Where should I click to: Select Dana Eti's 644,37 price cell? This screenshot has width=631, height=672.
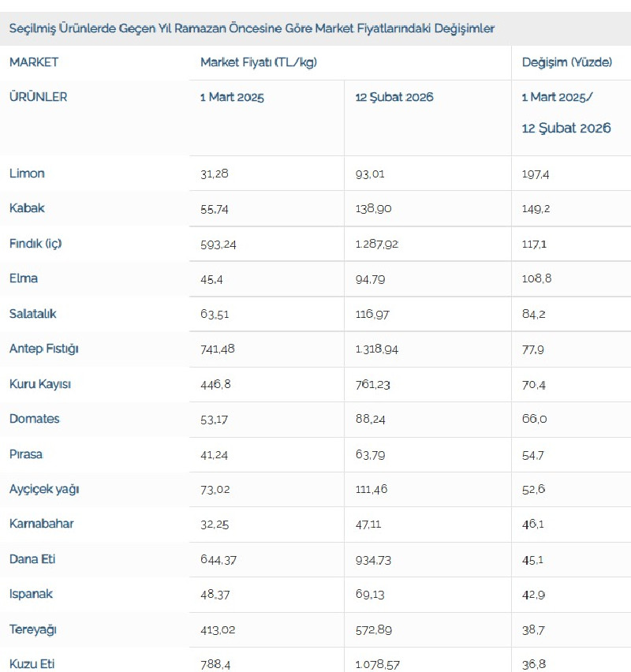218,559
